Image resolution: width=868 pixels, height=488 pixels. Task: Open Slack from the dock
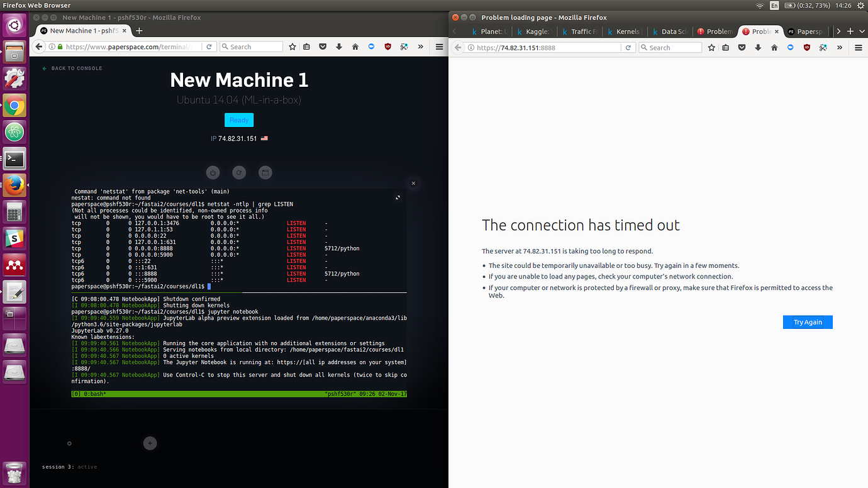click(14, 239)
